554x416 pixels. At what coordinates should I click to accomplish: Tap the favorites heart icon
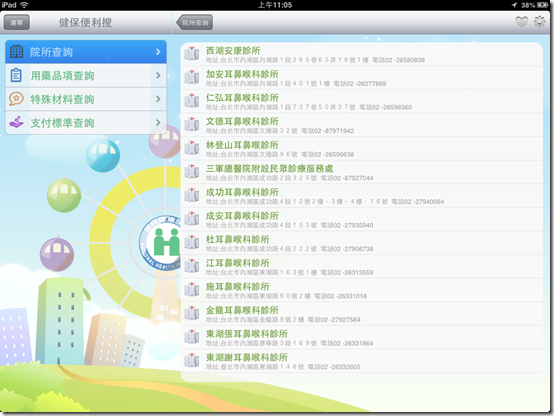tap(521, 22)
